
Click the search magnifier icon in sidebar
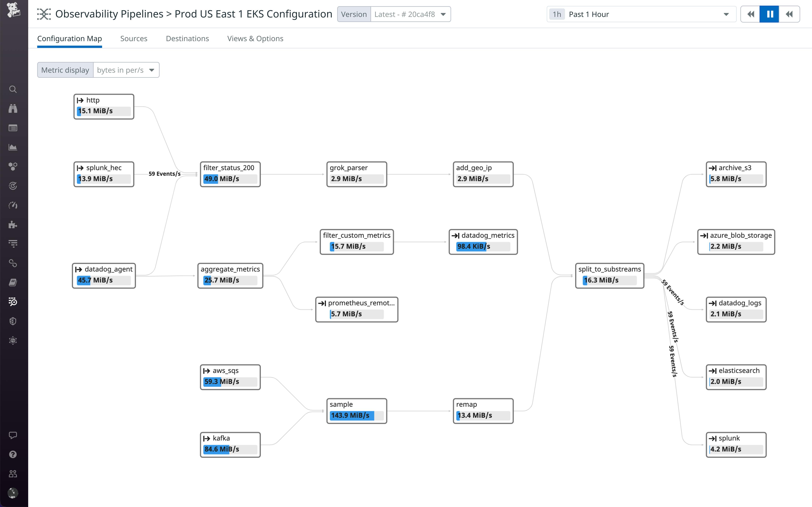(x=13, y=89)
